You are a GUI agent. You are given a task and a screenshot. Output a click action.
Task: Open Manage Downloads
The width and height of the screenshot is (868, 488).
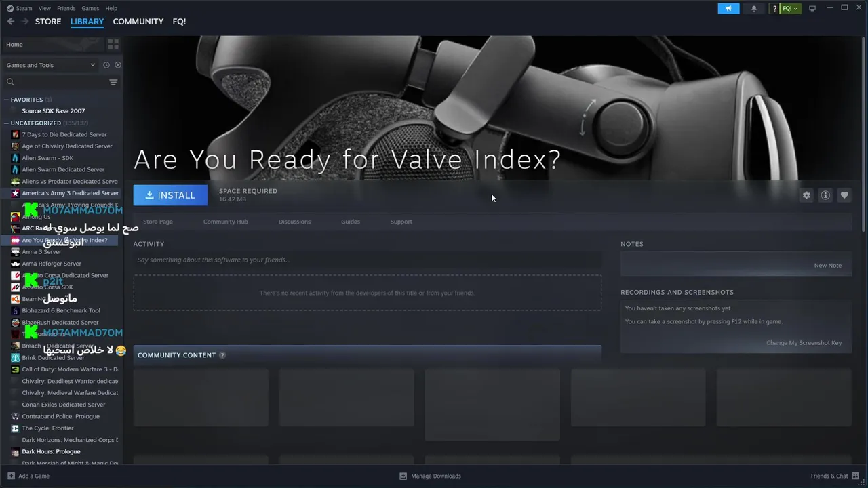click(x=430, y=476)
